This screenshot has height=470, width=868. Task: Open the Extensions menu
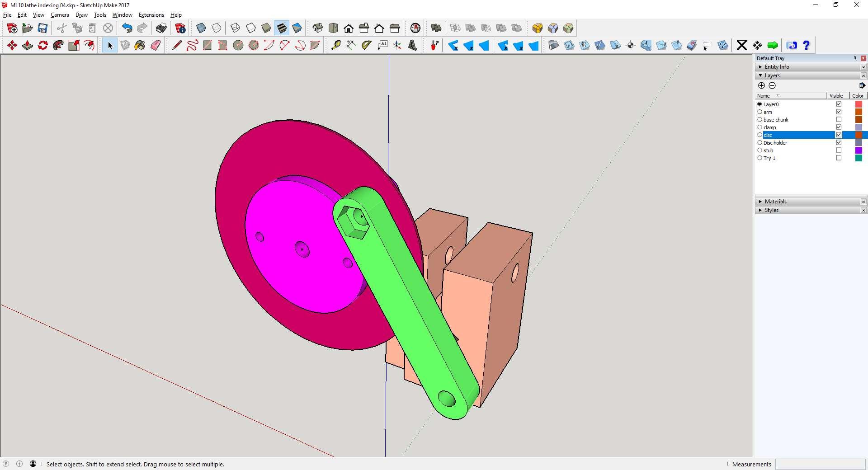(151, 15)
